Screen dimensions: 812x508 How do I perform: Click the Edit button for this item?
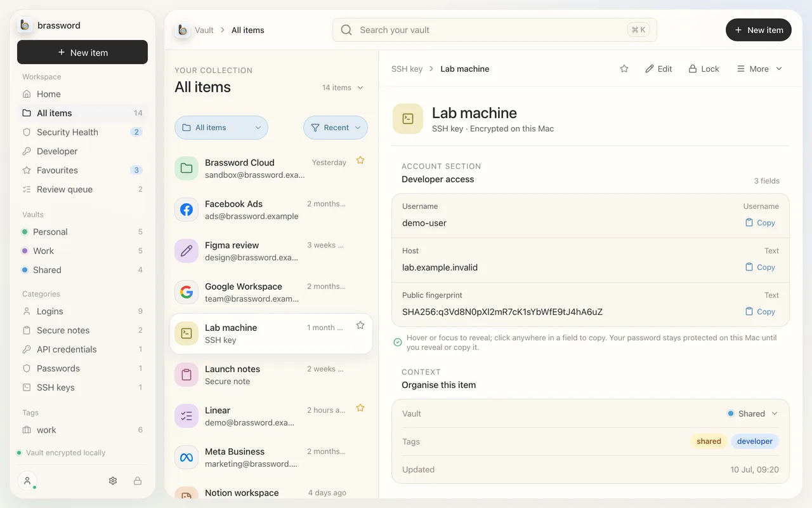point(658,69)
